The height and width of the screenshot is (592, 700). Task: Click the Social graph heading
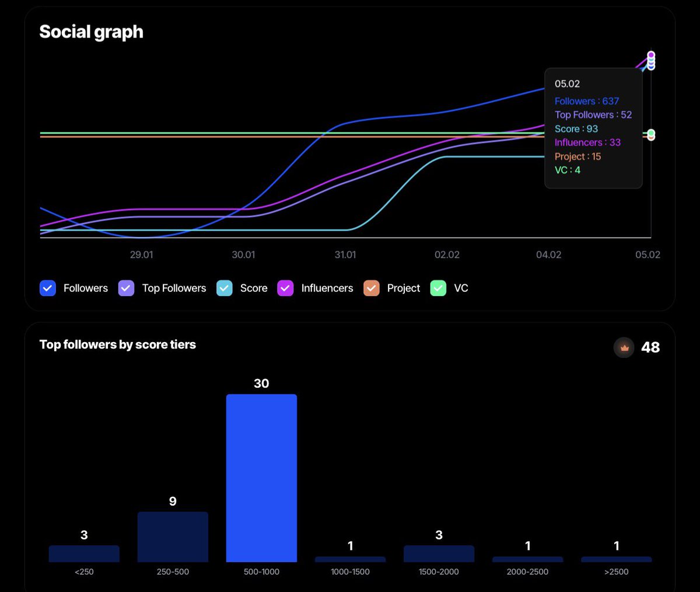[x=91, y=32]
